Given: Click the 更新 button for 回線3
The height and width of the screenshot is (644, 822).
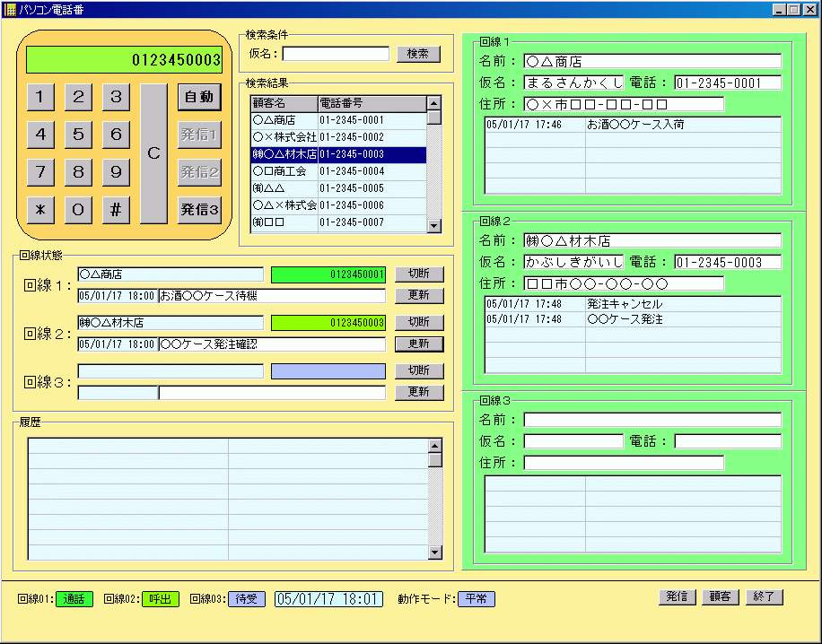Looking at the screenshot, I should tap(419, 392).
